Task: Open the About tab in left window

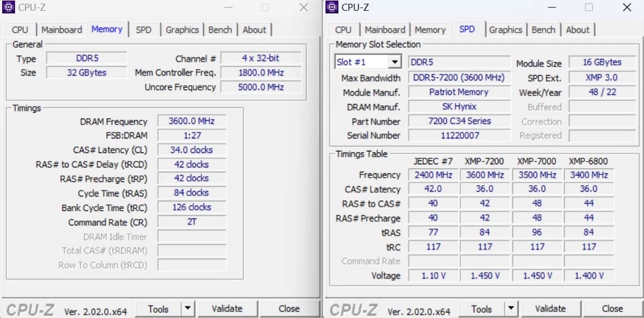Action: 254,30
